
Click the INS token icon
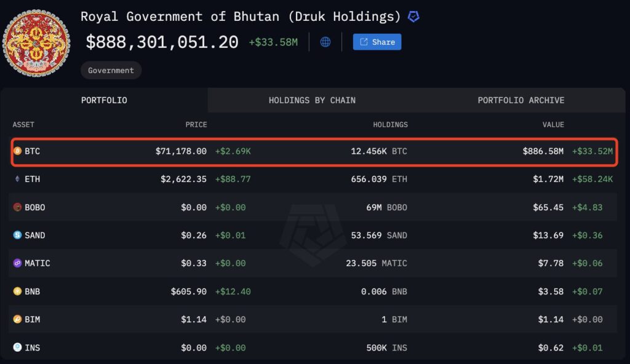(18, 347)
